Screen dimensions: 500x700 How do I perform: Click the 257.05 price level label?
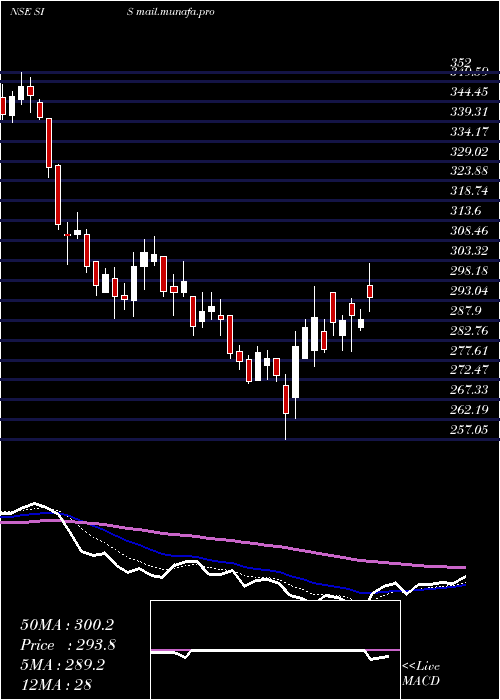469,430
